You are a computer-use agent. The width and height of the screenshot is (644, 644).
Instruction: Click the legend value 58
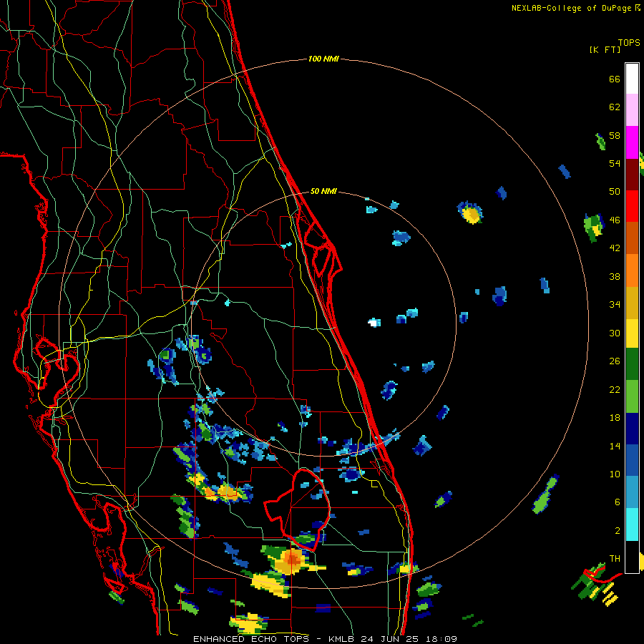[615, 135]
